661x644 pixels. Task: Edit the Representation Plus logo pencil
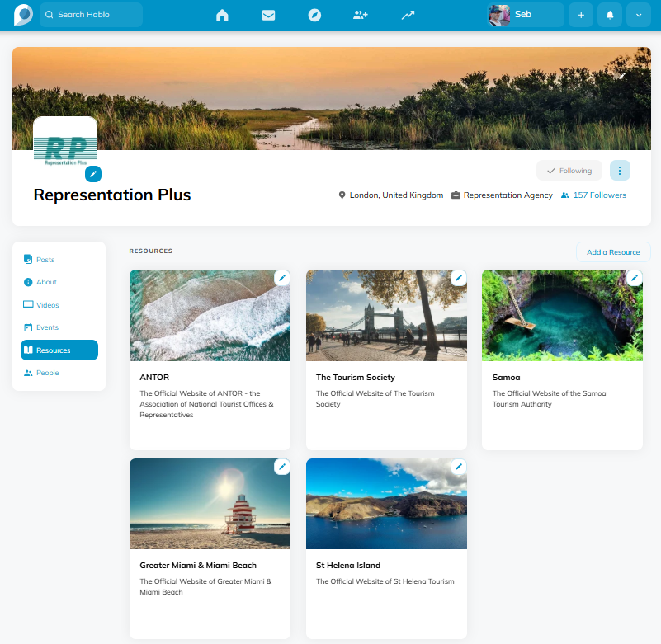coord(93,174)
